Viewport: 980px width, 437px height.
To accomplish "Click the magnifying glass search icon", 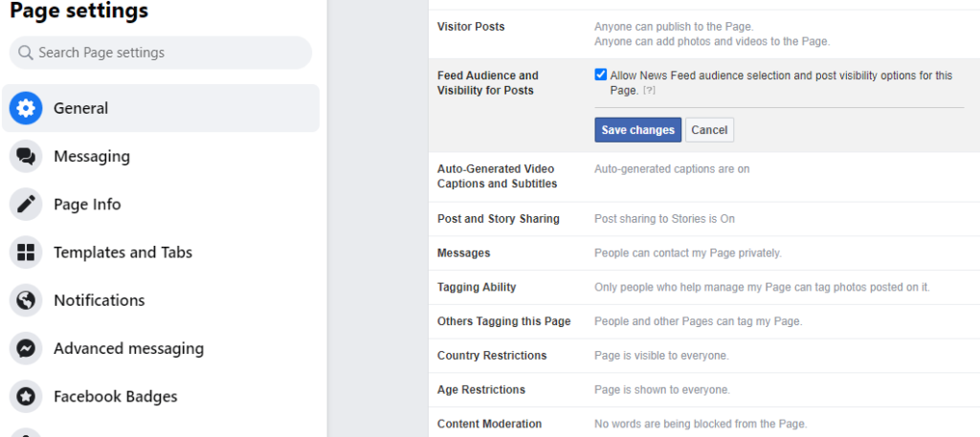I will pos(26,53).
